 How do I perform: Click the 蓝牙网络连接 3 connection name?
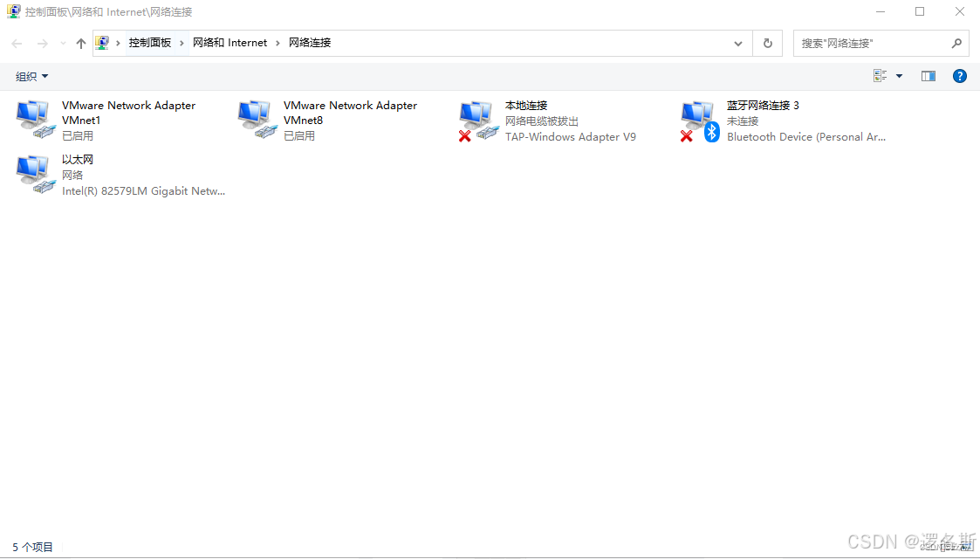pos(763,106)
